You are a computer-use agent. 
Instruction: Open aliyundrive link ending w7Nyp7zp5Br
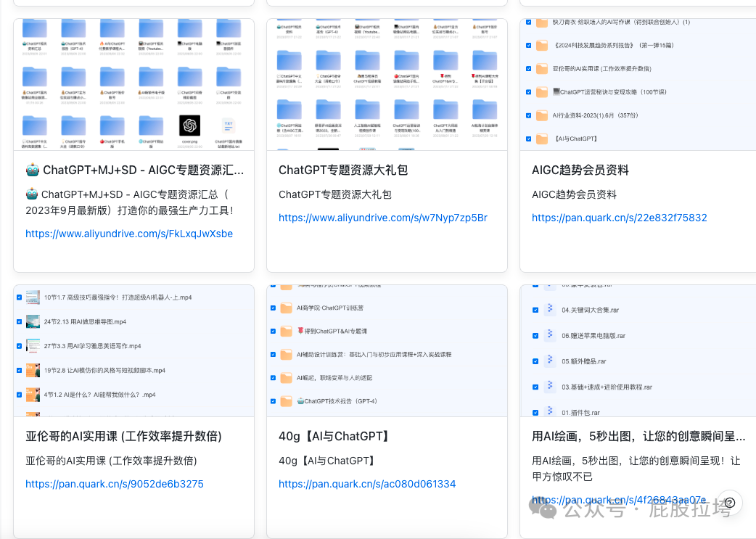coord(383,218)
